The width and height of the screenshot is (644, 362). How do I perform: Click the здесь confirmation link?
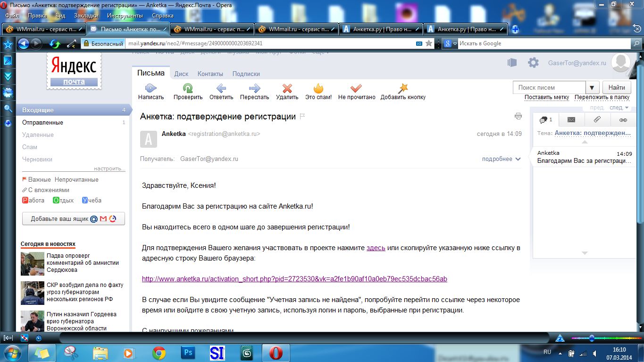pyautogui.click(x=376, y=248)
